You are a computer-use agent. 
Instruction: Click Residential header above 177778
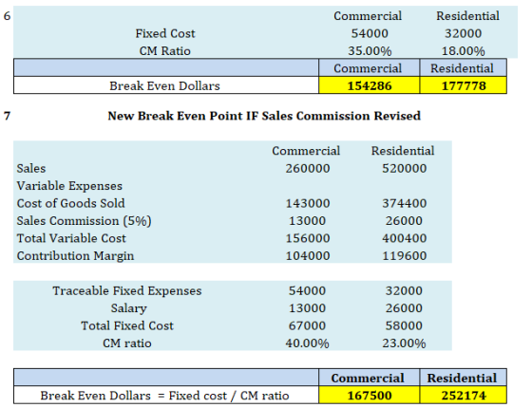(x=462, y=68)
